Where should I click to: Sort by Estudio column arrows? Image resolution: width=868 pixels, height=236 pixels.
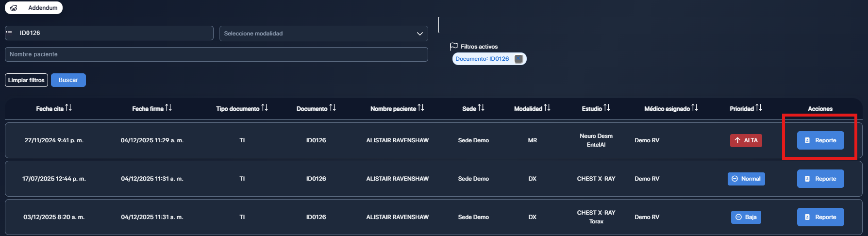point(607,108)
